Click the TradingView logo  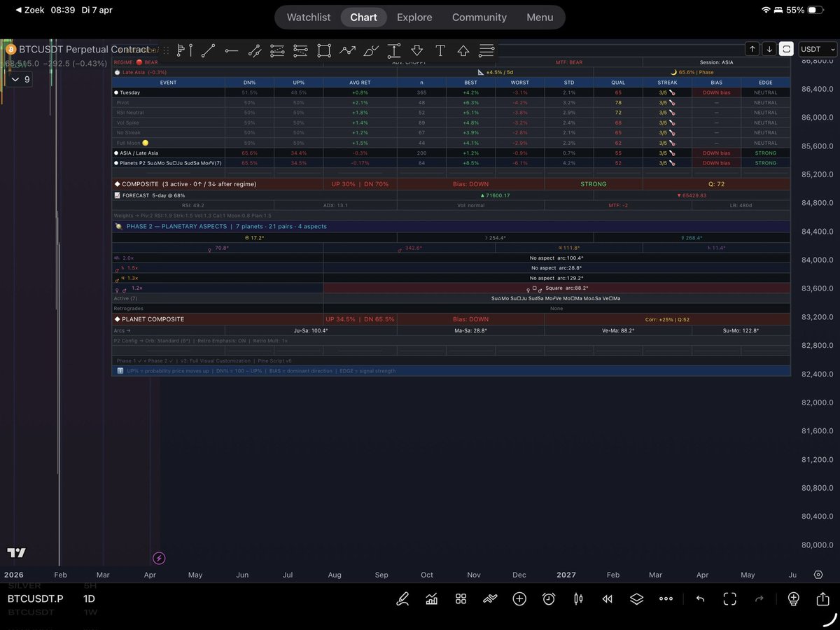[17, 553]
